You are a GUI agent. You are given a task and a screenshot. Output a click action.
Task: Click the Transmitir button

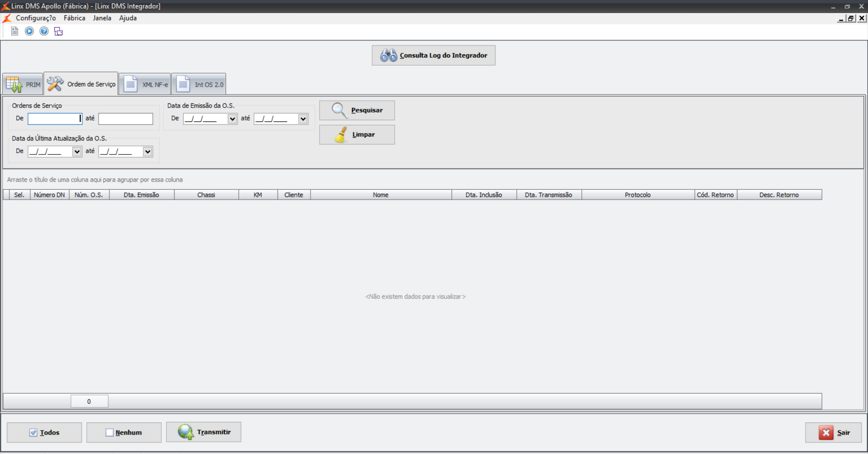203,432
